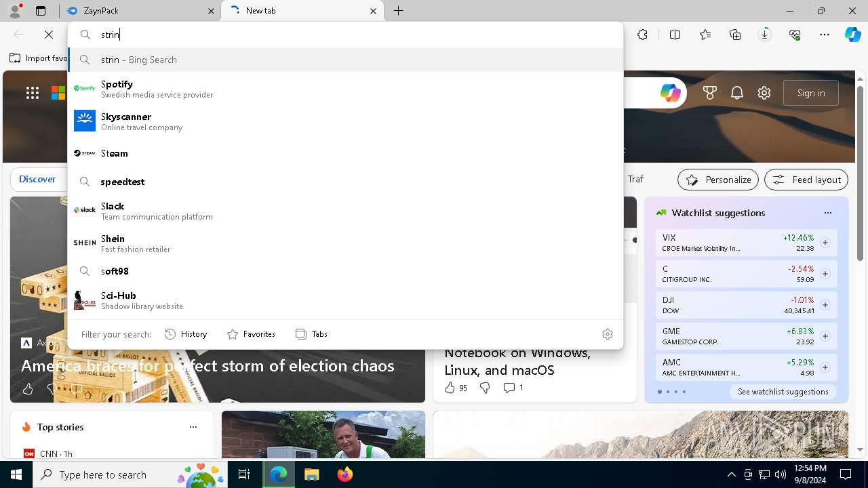Select the Shein suggestion
Screen dimensions: 868x488
pyautogui.click(x=345, y=243)
